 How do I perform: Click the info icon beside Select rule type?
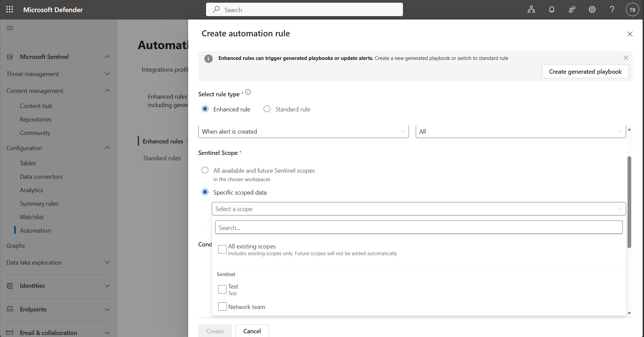tap(248, 92)
